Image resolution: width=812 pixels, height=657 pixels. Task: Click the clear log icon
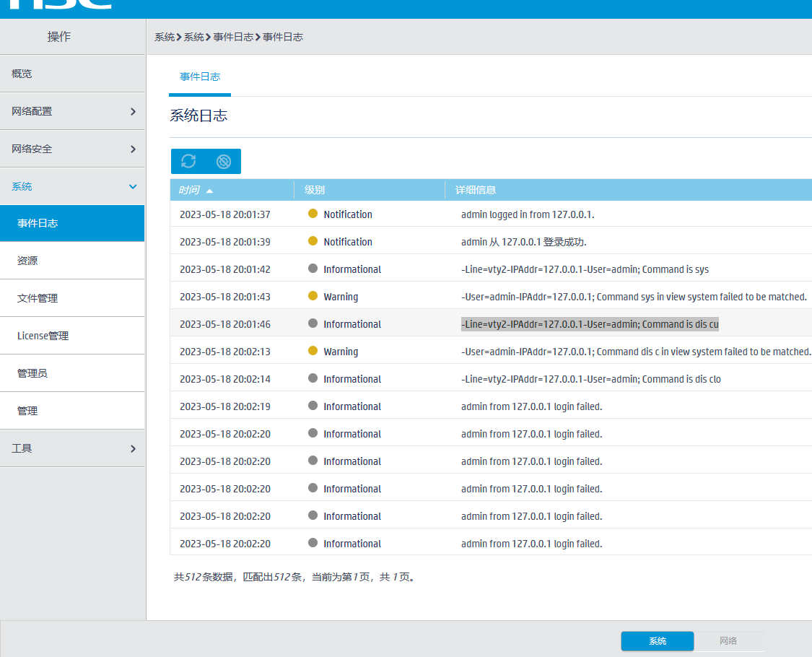click(224, 162)
